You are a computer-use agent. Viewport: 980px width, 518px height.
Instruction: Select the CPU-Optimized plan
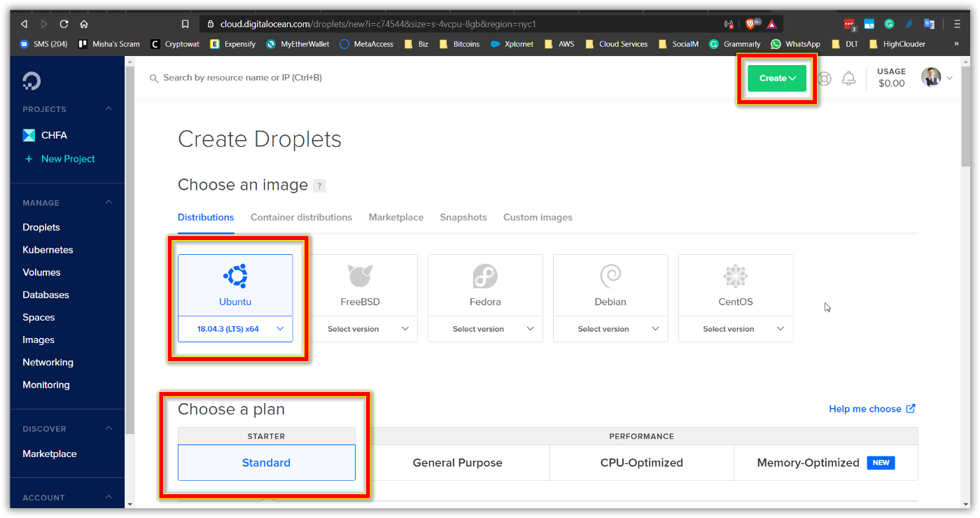point(642,463)
